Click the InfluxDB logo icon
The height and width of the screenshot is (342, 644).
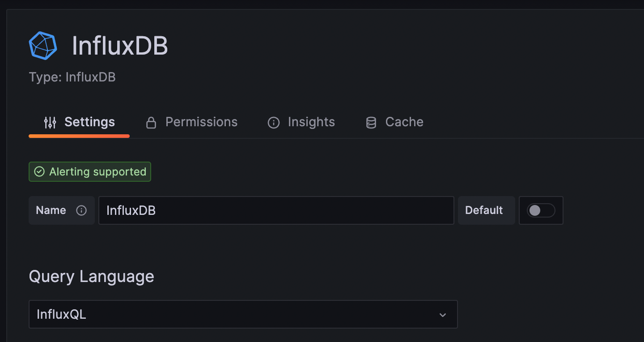pyautogui.click(x=43, y=45)
